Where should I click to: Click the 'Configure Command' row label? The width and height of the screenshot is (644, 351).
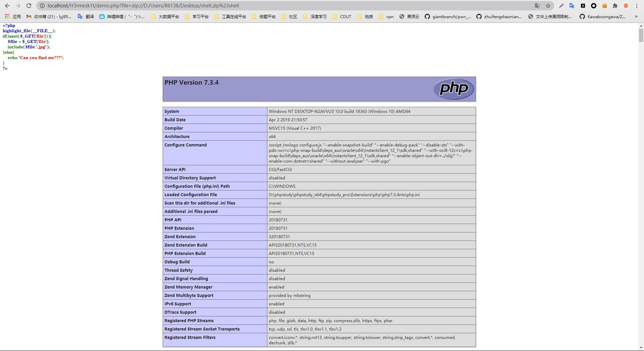(185, 145)
